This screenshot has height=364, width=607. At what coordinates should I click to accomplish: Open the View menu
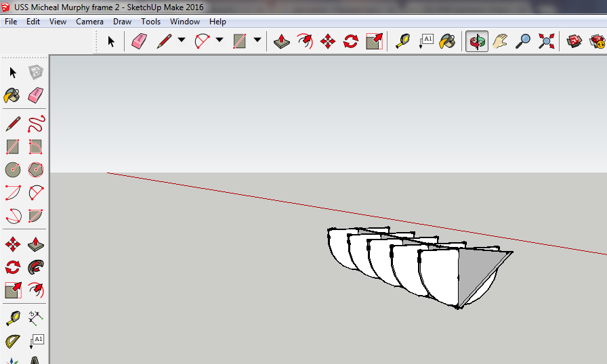pos(58,22)
